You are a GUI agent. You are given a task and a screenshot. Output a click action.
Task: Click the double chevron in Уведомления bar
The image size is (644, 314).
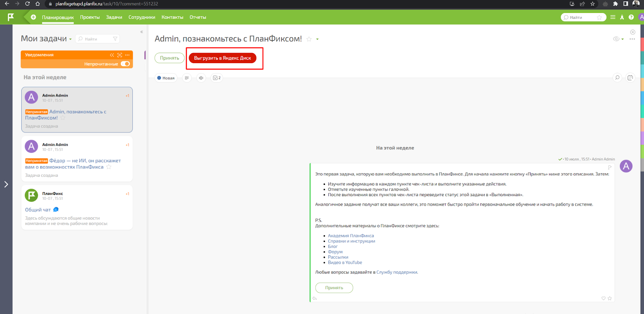(112, 55)
